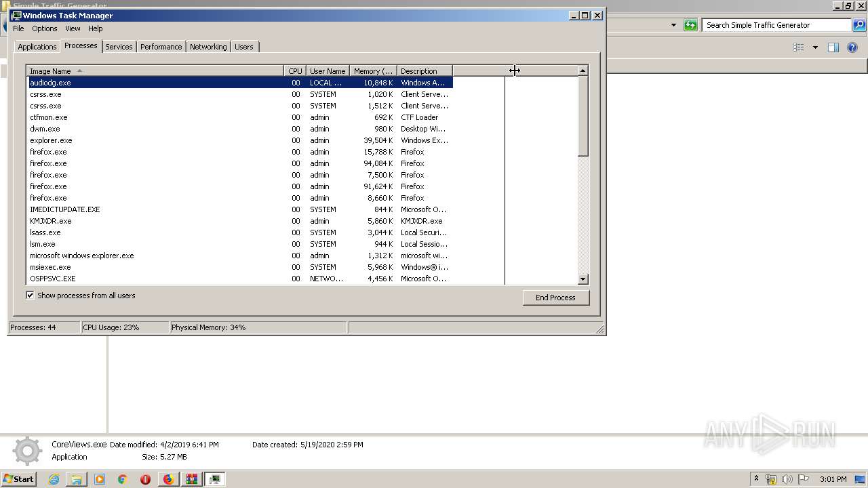The height and width of the screenshot is (488, 868).
Task: Click the explorer refresh button
Action: tap(690, 25)
